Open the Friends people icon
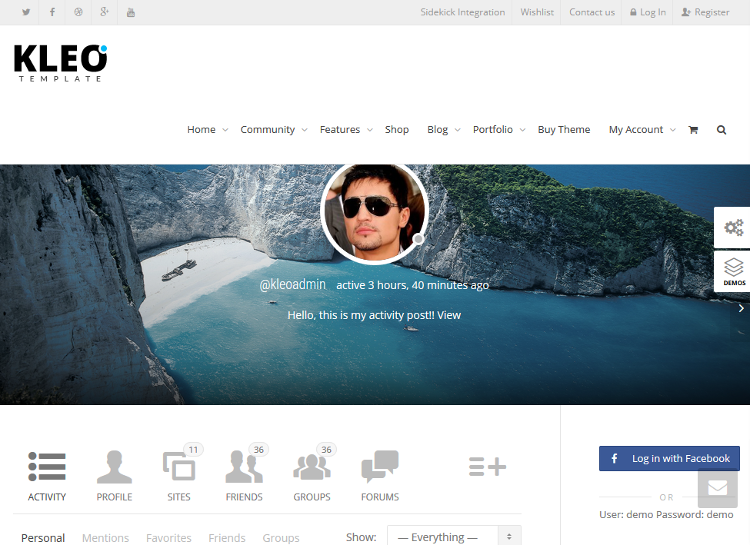Viewport: 750px width, 545px height. [x=244, y=467]
